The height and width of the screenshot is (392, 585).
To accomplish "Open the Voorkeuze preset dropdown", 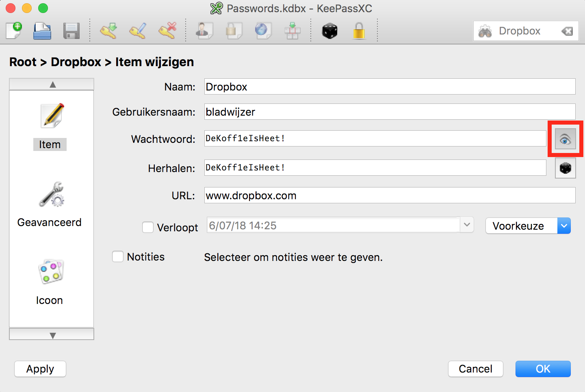I will 528,226.
